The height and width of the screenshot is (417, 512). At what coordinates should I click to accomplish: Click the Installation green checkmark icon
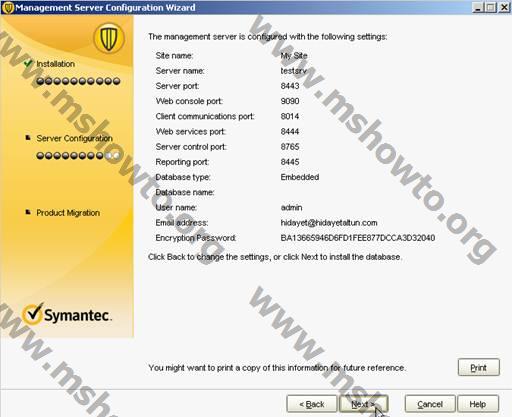coord(28,63)
